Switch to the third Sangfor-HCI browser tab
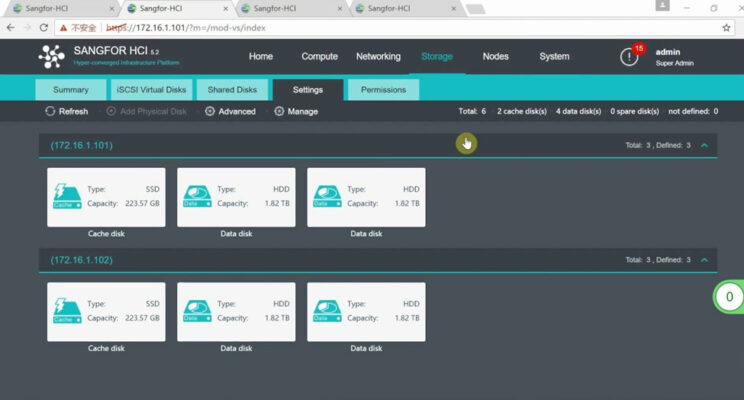 [289, 9]
